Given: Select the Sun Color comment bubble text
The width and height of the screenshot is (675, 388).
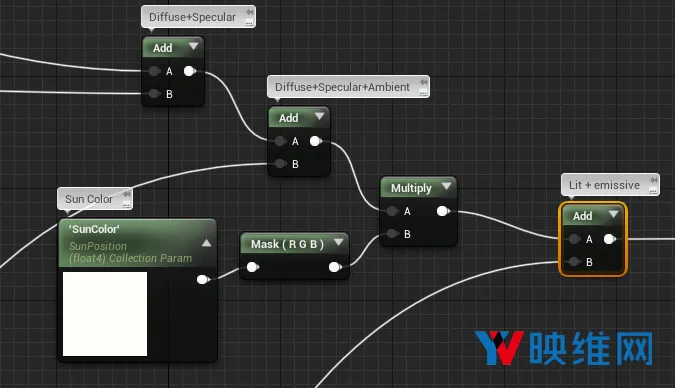Looking at the screenshot, I should tap(89, 199).
